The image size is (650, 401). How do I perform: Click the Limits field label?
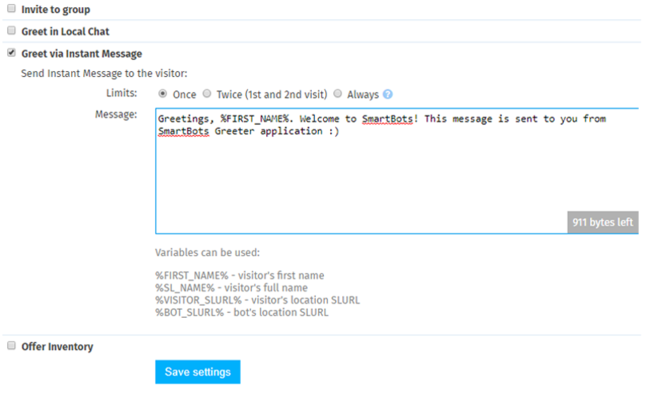[121, 93]
